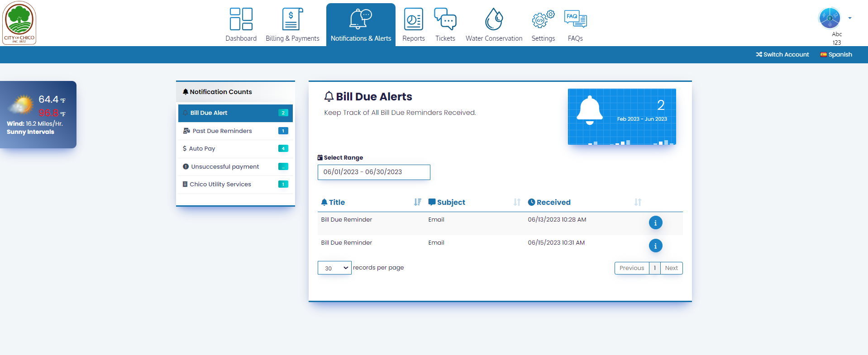
Task: Open the Dashboard icon in top navigation
Action: point(241,19)
